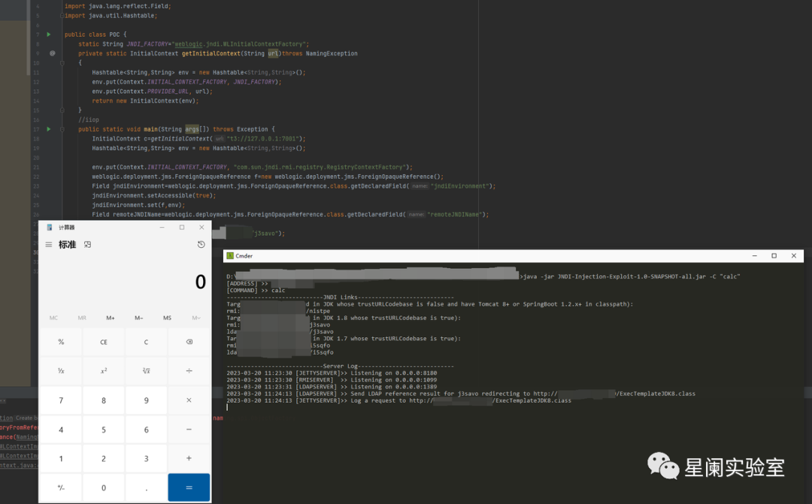Click digit 6 on the calculator
This screenshot has width=812, height=504.
pyautogui.click(x=146, y=430)
